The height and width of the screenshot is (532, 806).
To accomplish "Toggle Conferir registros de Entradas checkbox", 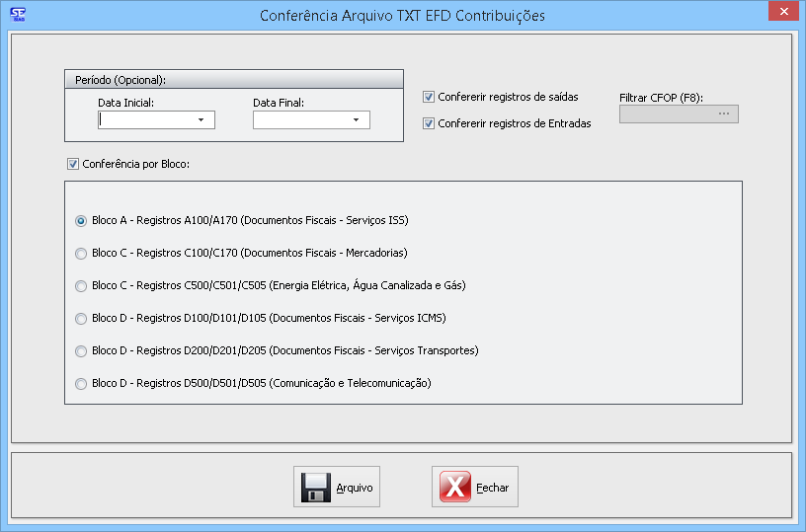I will point(429,123).
